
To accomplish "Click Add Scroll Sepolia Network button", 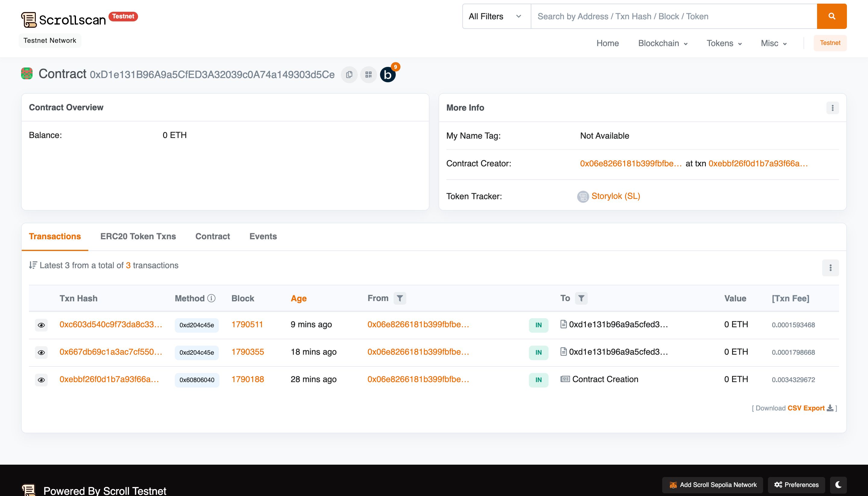I will click(x=713, y=485).
